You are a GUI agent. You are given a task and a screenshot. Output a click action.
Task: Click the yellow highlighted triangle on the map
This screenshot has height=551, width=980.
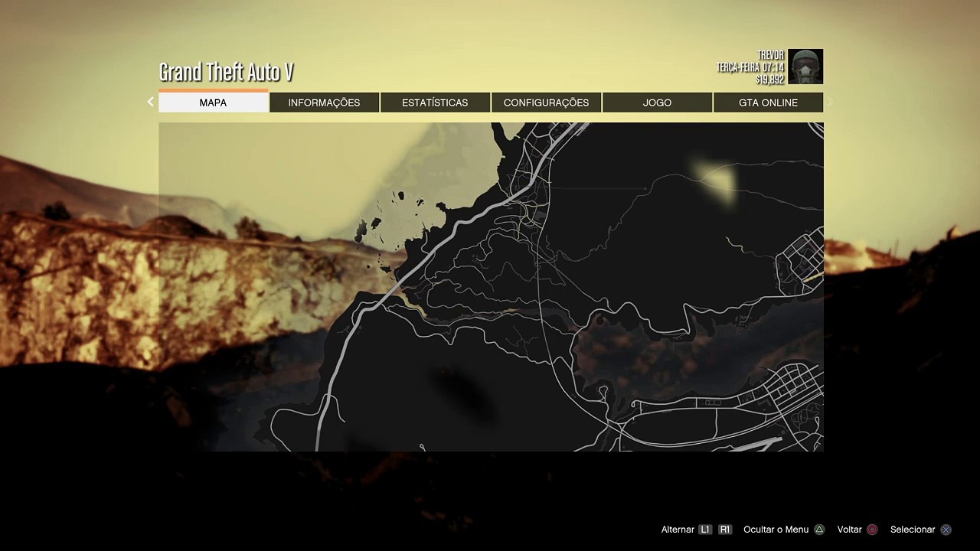tap(717, 181)
